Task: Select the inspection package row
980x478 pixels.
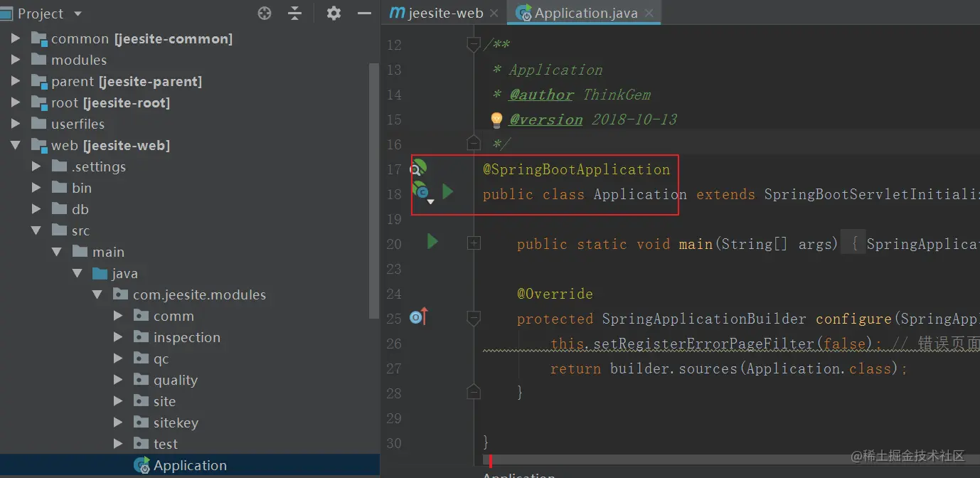Action: click(190, 337)
